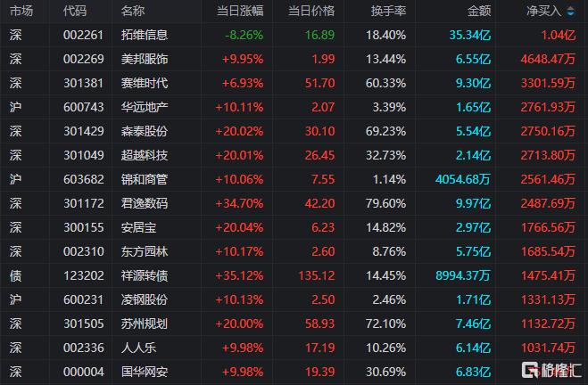
Task: Open the 拓维信息 stock row
Action: coord(294,36)
